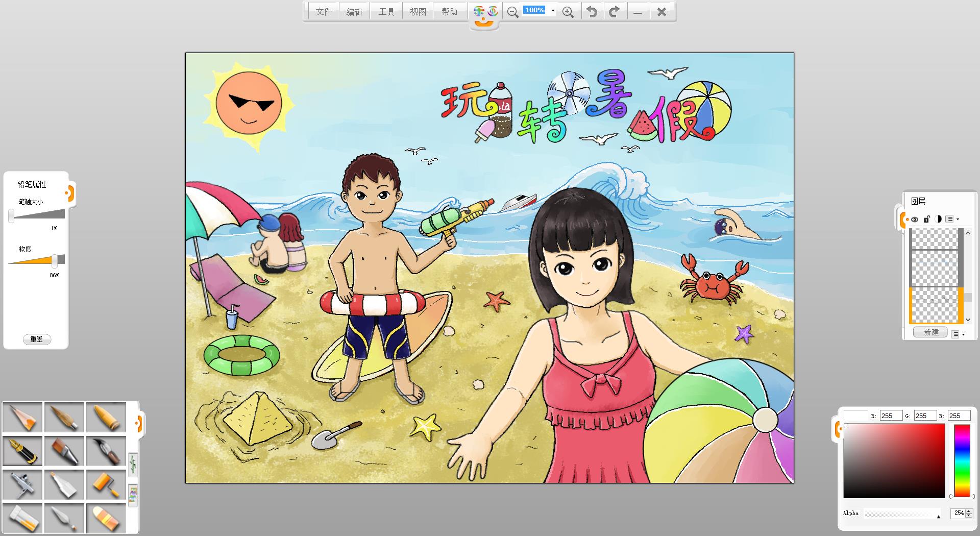Open the 文件 menu

[323, 12]
